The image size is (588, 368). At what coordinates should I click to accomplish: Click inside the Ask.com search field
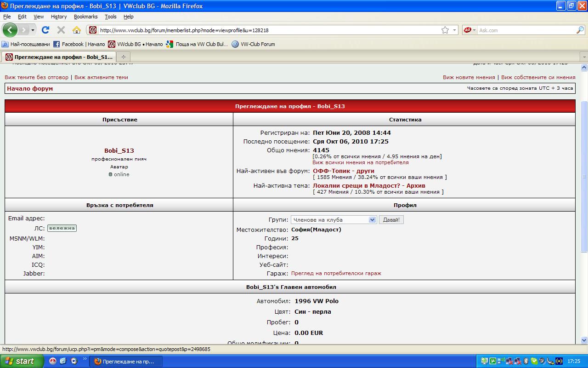pyautogui.click(x=525, y=30)
